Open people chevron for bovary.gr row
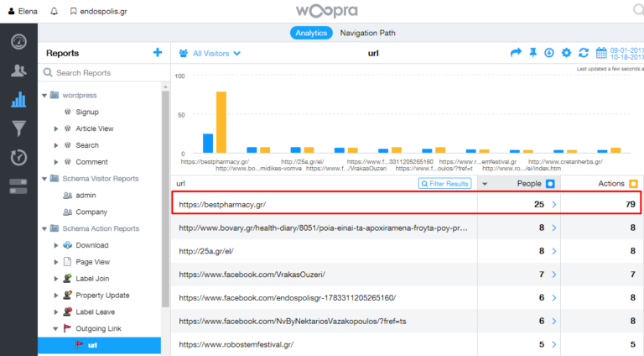This screenshot has height=356, width=644. (x=554, y=228)
